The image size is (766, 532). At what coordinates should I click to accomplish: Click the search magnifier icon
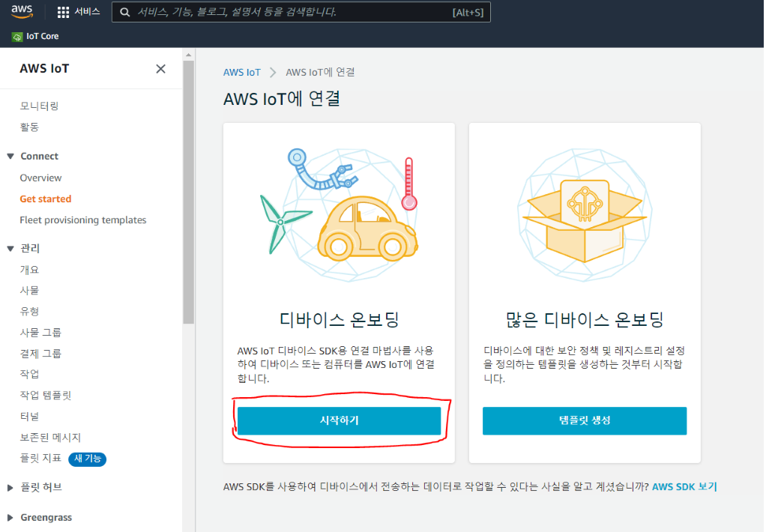[x=125, y=12]
